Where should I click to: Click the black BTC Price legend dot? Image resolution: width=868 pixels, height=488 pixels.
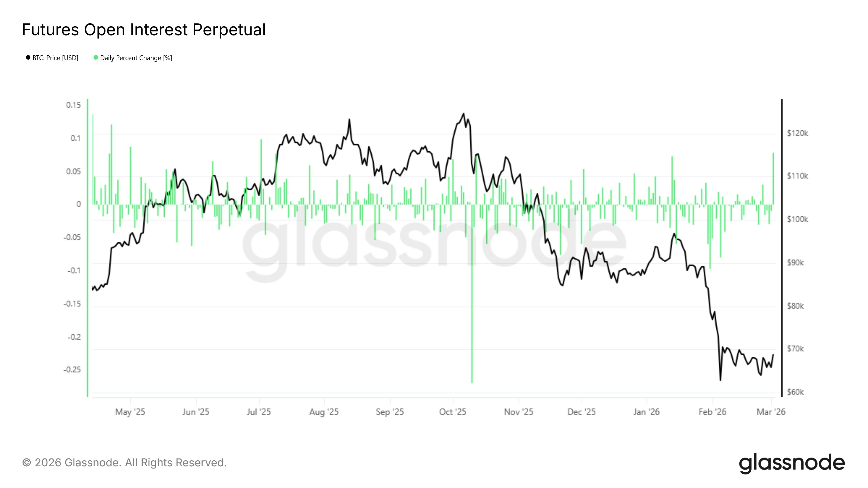click(28, 57)
